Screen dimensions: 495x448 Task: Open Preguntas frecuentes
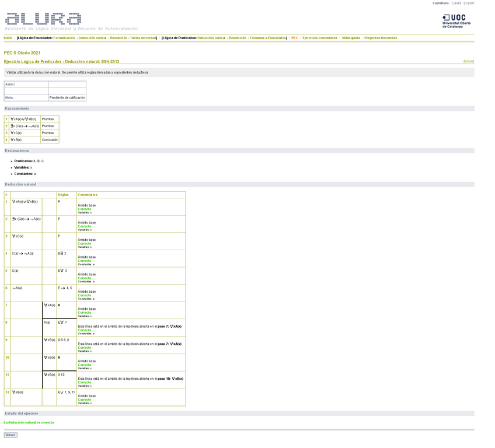pyautogui.click(x=381, y=38)
